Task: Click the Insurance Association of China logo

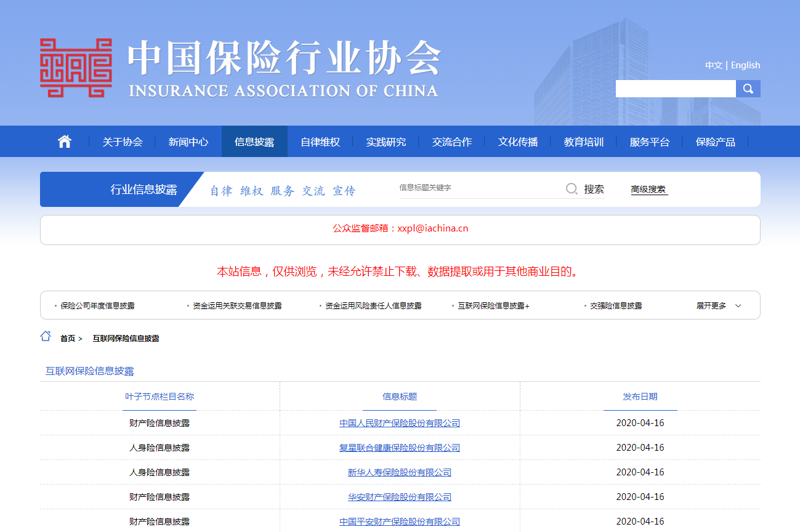Action: [x=239, y=68]
